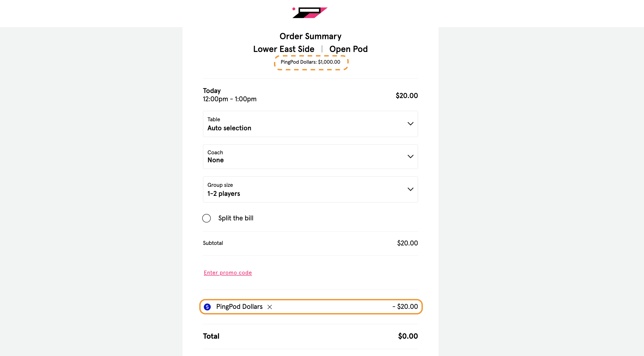Open the Coach dropdown arrow
This screenshot has height=356, width=644.
coord(410,156)
